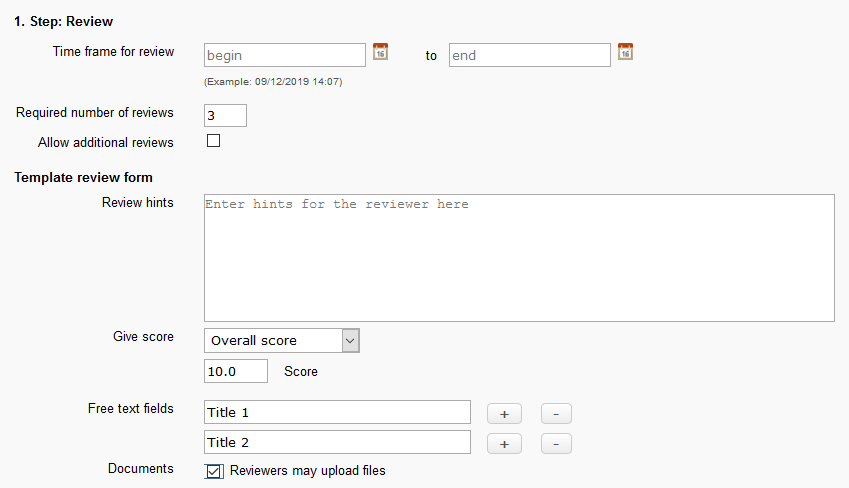The image size is (849, 488).
Task: Focus the required number of reviews field
Action: 225,115
